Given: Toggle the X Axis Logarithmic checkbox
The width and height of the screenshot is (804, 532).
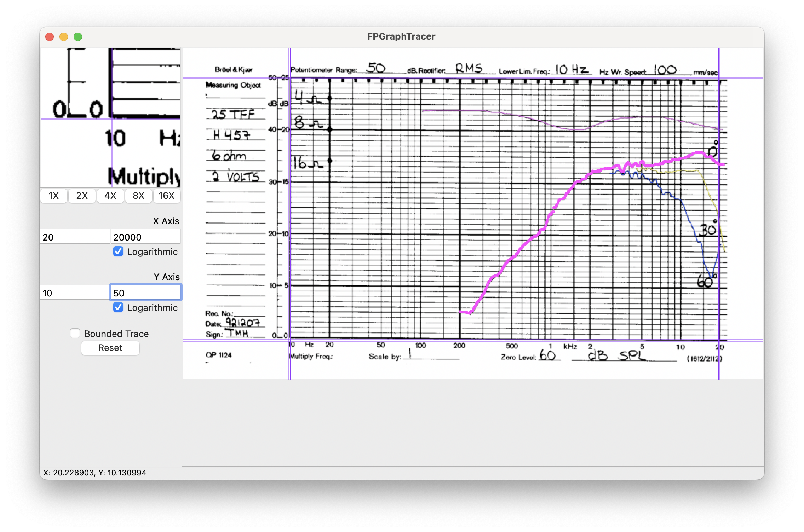Looking at the screenshot, I should coord(118,251).
